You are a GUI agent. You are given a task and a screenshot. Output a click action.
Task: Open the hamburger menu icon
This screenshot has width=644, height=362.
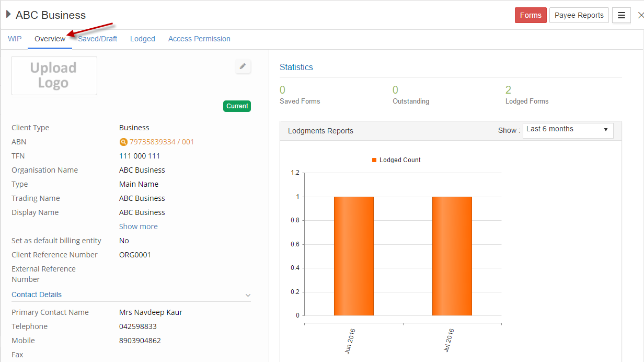[x=622, y=15]
